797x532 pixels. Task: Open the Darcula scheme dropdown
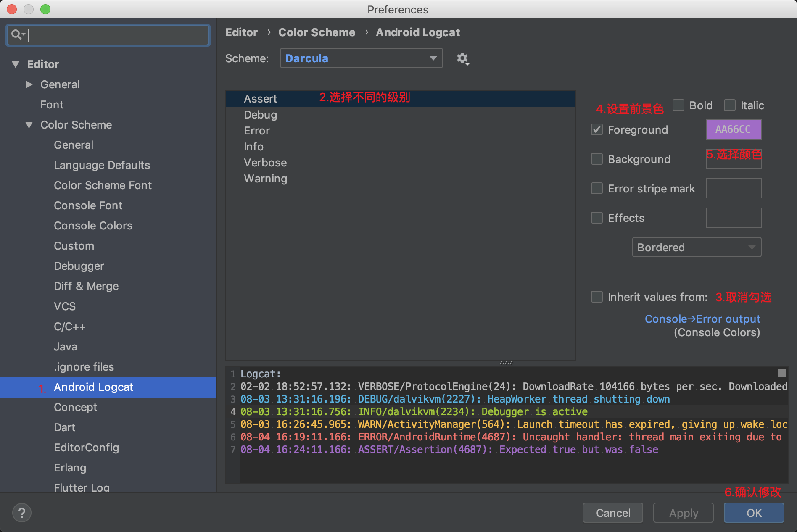click(x=361, y=58)
